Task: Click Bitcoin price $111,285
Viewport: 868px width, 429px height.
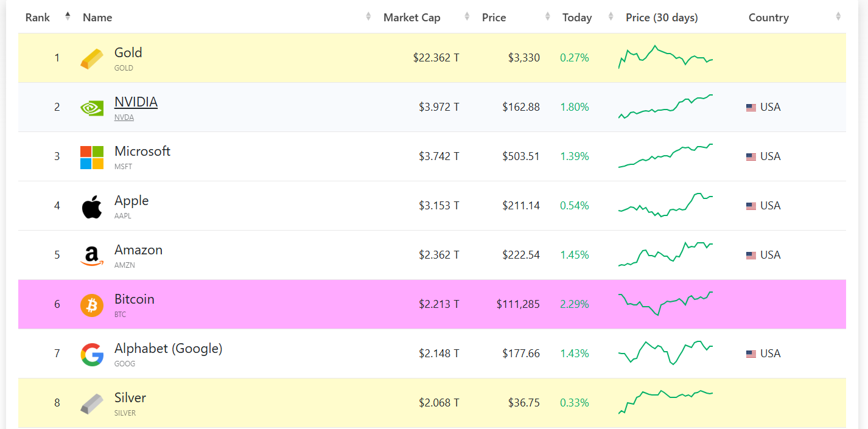Action: [518, 304]
